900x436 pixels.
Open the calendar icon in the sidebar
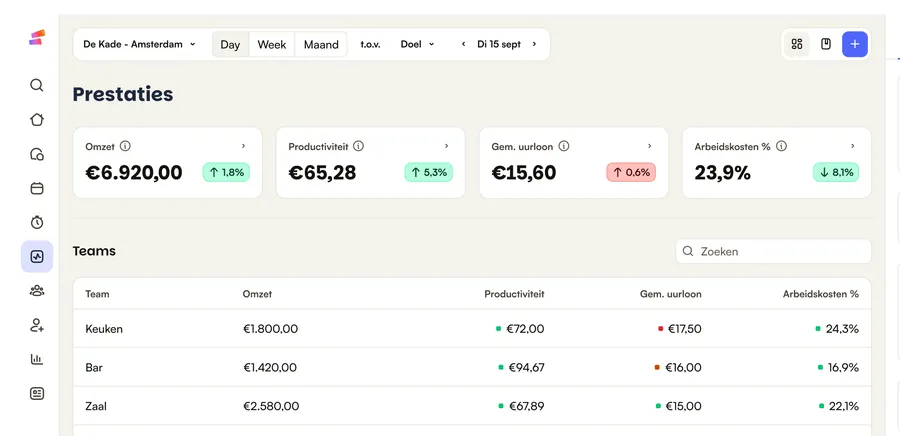(x=37, y=188)
